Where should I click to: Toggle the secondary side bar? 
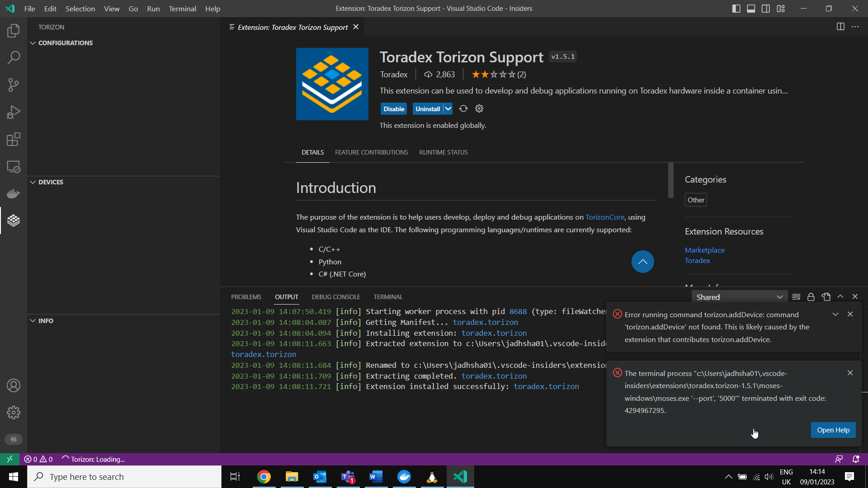(x=766, y=9)
